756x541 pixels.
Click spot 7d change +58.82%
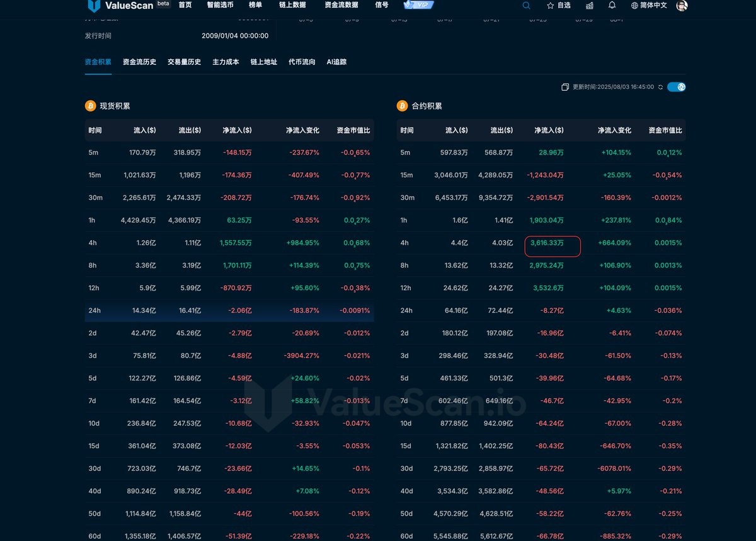click(306, 401)
